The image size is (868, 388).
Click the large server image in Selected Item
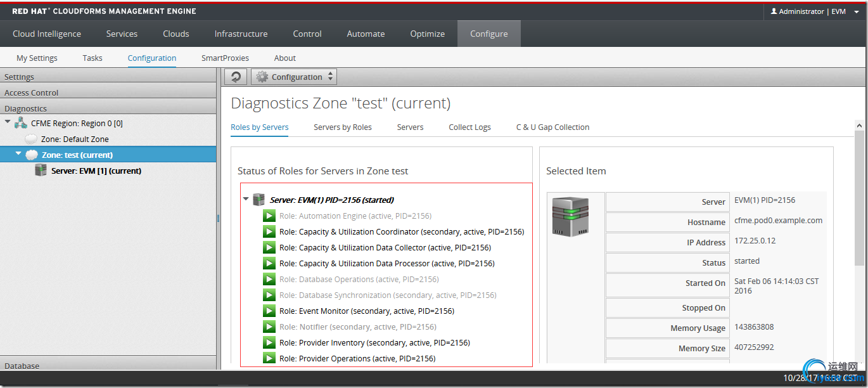pyautogui.click(x=570, y=217)
